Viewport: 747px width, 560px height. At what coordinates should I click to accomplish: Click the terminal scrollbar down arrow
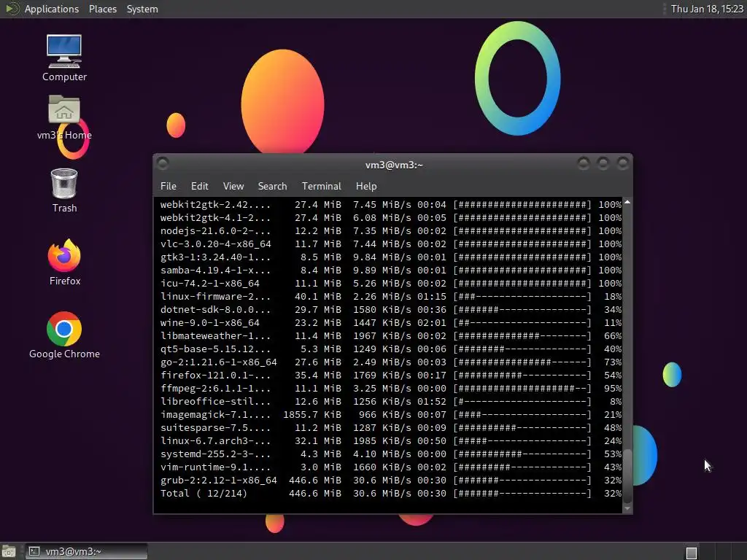tap(627, 508)
